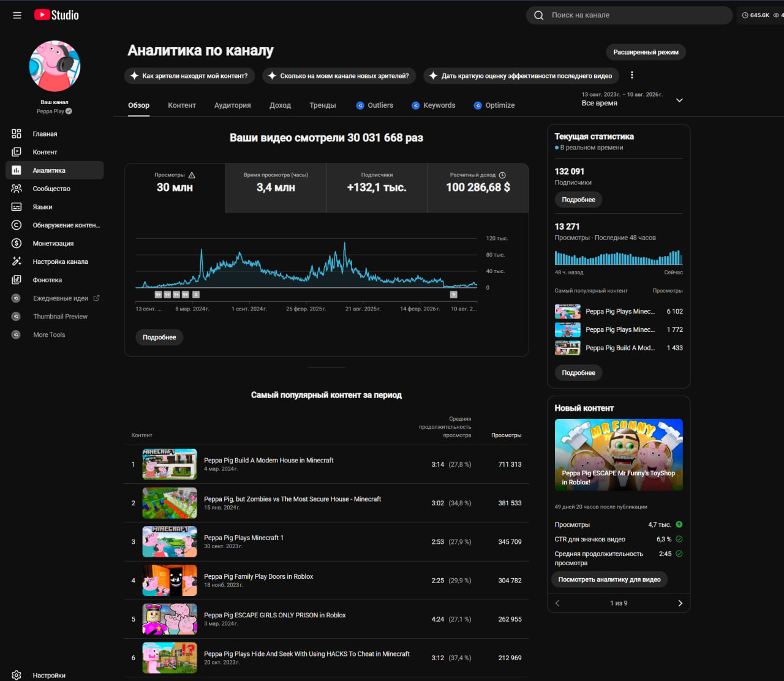Viewport: 784px width, 681px height.
Task: Open the 'Hide And Seek With Using HACKS' video title
Action: tap(307, 654)
